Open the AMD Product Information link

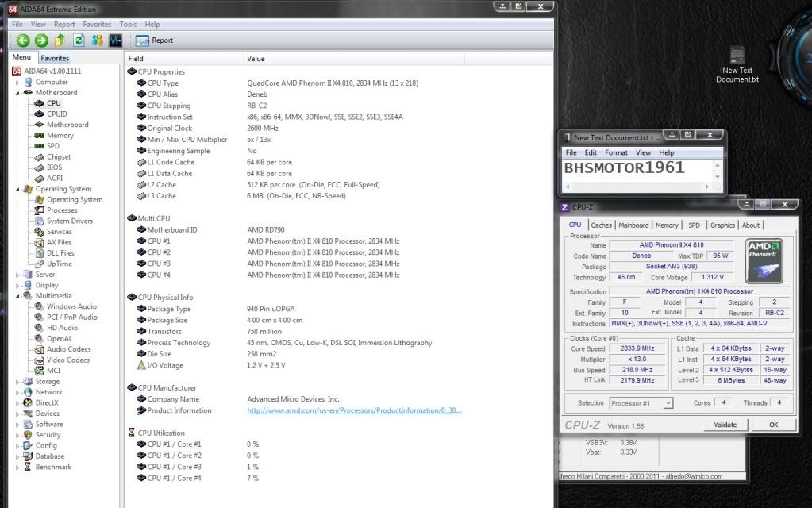pos(354,410)
